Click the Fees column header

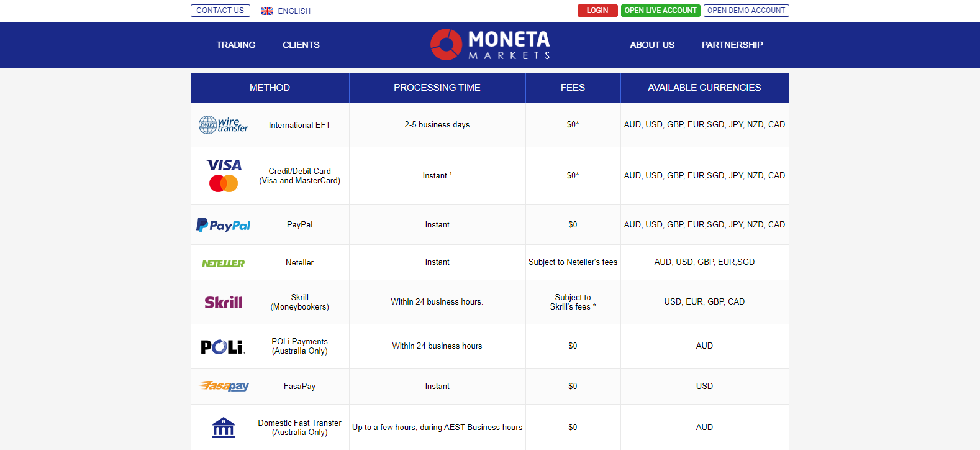pos(573,88)
